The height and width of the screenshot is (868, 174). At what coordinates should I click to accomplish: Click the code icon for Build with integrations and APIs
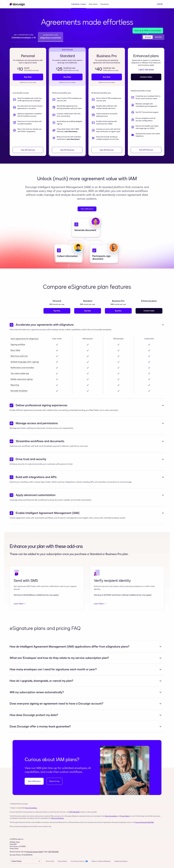point(11,477)
